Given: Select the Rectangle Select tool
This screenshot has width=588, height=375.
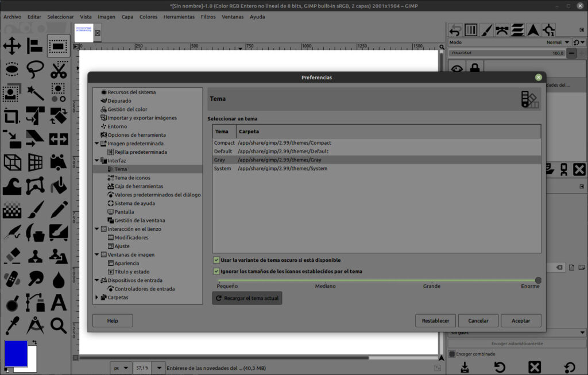Looking at the screenshot, I should (59, 46).
